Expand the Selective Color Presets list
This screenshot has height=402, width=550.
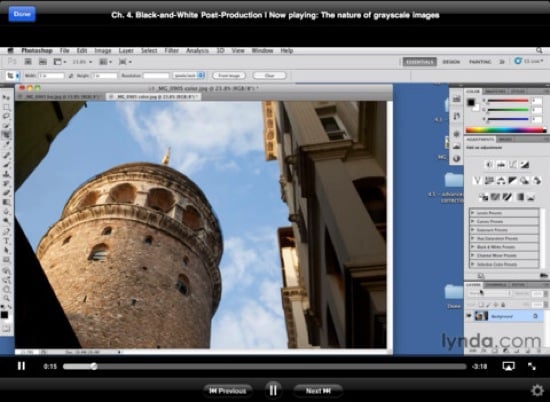tap(473, 264)
